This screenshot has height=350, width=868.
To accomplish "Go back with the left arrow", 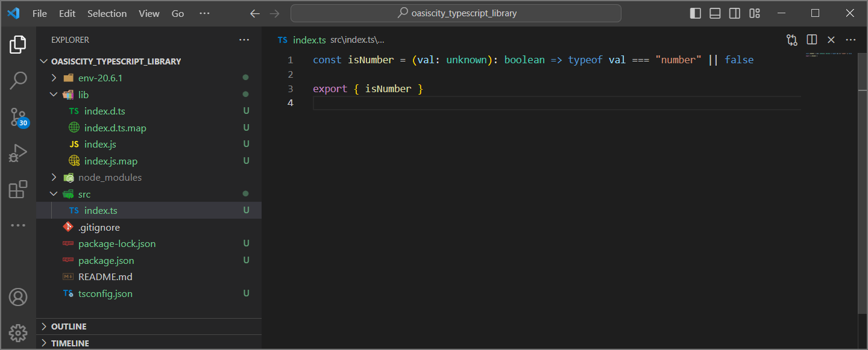I will point(255,13).
